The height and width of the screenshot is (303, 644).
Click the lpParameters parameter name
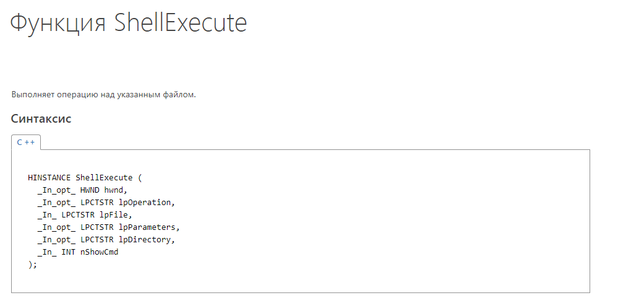click(x=149, y=227)
